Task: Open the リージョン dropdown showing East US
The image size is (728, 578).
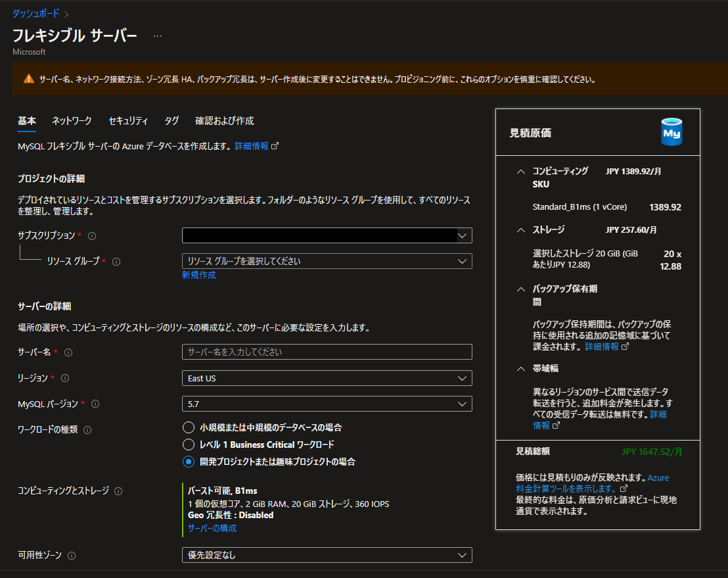Action: coord(327,378)
